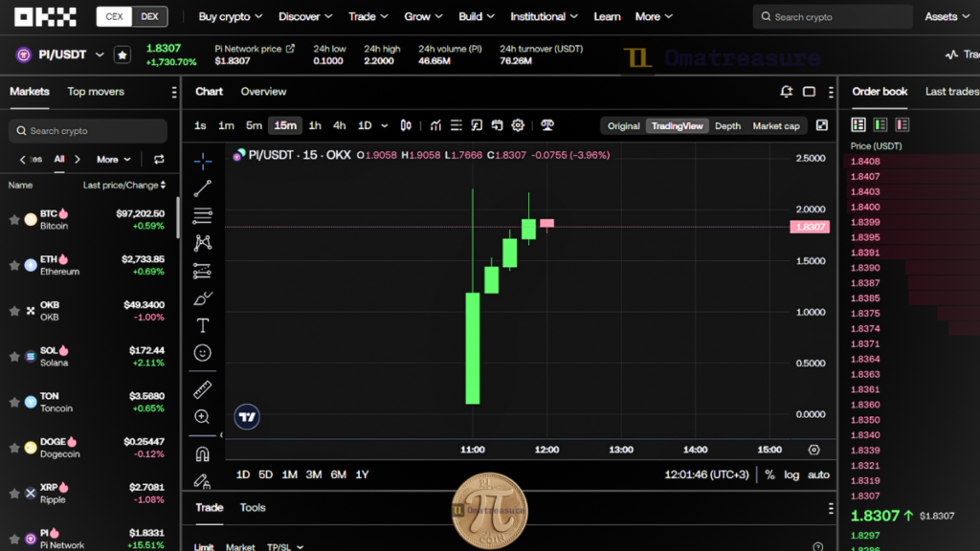Open the chart indicators menu
The height and width of the screenshot is (551, 980).
(435, 125)
